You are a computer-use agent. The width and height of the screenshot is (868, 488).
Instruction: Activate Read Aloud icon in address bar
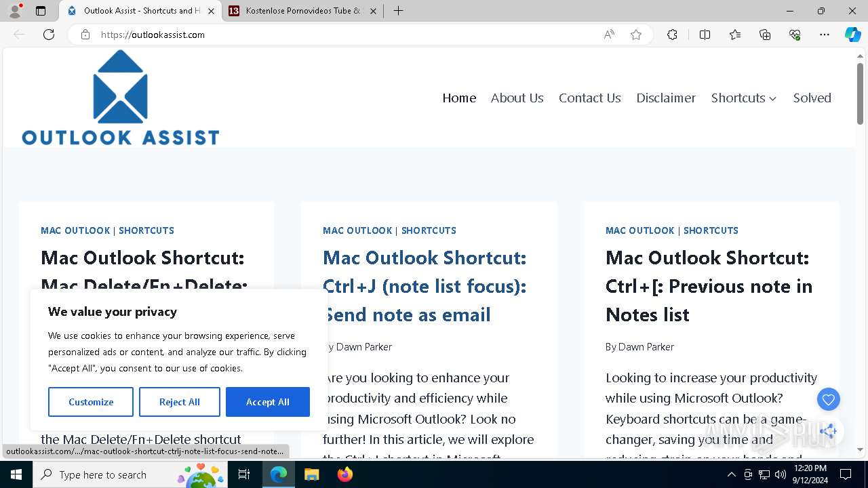point(609,35)
